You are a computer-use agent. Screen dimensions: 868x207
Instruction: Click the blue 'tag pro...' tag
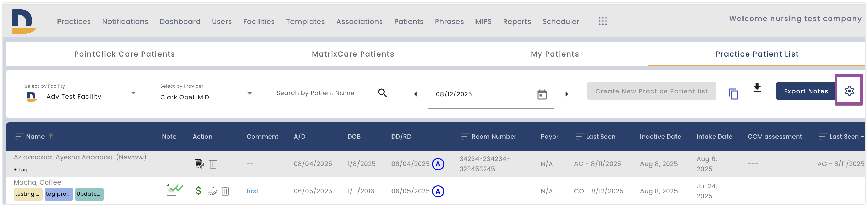coord(59,194)
